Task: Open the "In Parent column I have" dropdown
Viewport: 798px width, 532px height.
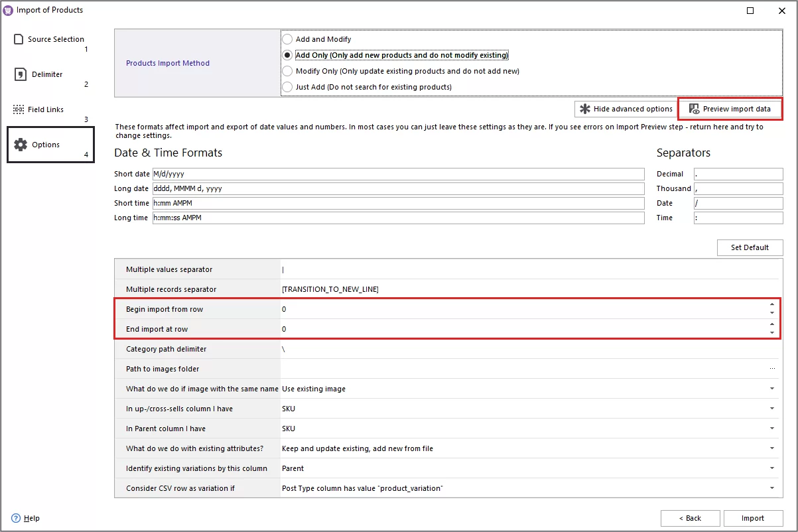Action: (x=771, y=429)
